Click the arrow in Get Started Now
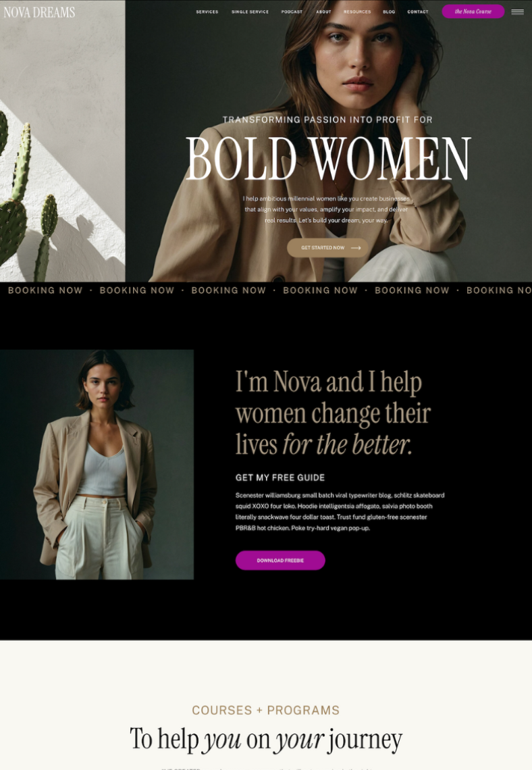Viewport: 532px width, 770px height. 356,248
